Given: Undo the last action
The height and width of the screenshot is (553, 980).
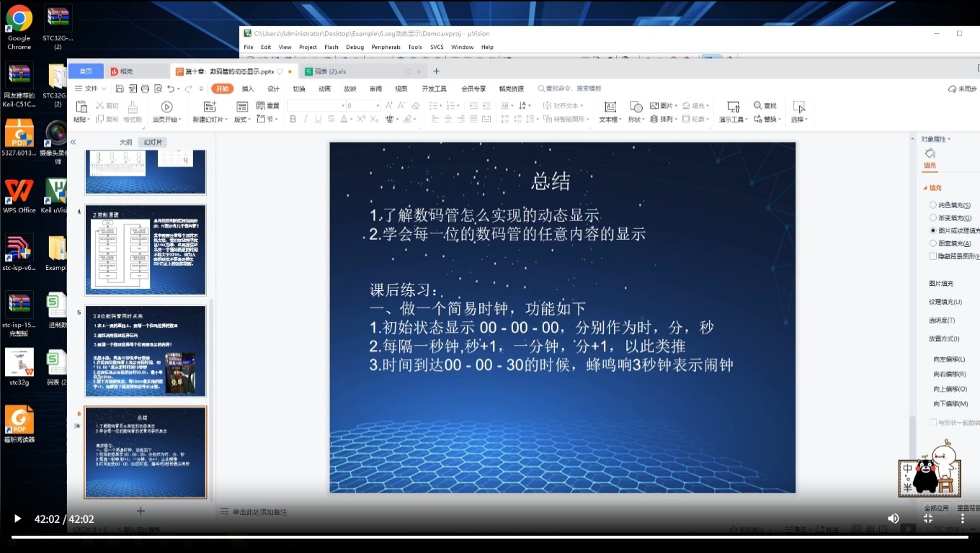Looking at the screenshot, I should coord(170,89).
